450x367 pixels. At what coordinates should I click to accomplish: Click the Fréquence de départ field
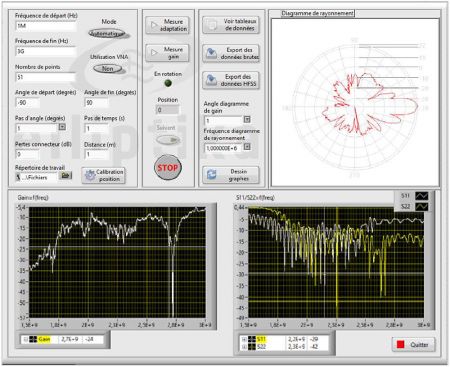coord(46,26)
